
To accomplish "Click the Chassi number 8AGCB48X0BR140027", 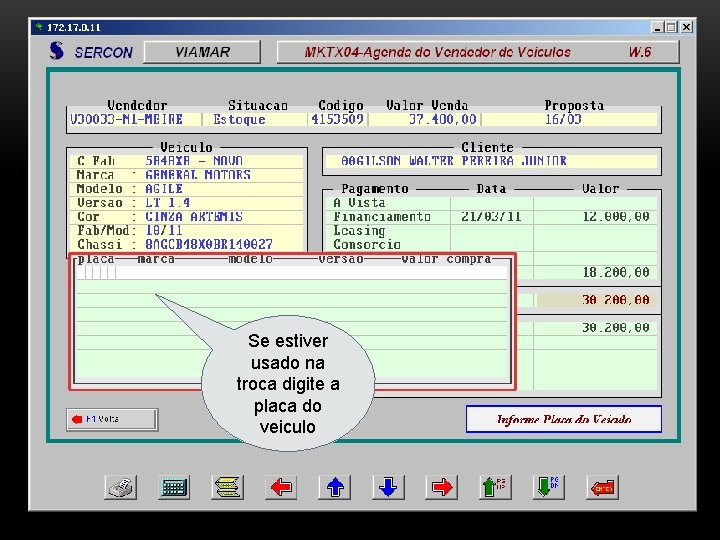I will 209,244.
